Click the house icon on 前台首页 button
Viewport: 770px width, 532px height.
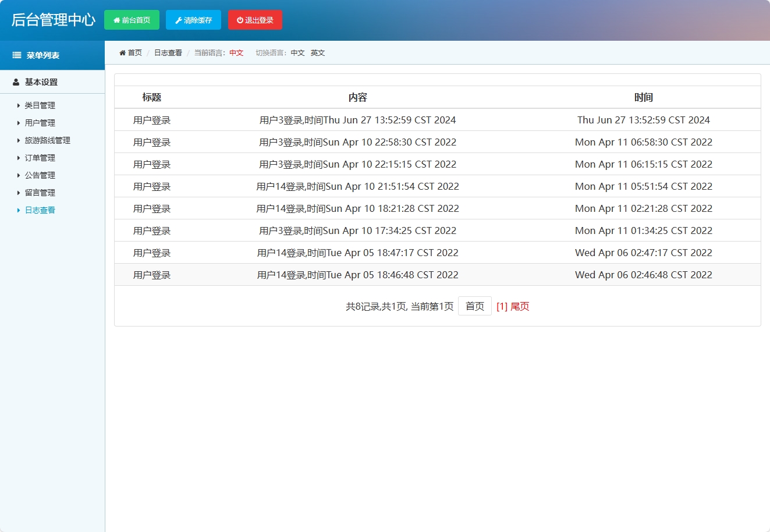[116, 20]
